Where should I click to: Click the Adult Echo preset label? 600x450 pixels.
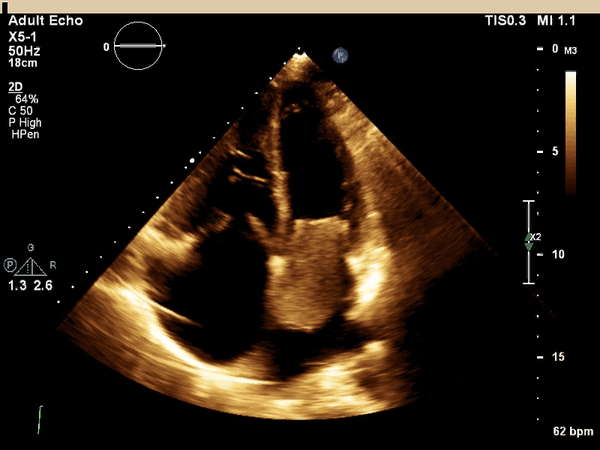[45, 21]
